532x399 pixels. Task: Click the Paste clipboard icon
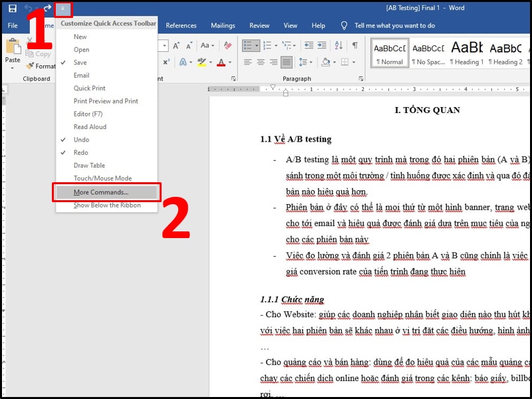click(13, 47)
